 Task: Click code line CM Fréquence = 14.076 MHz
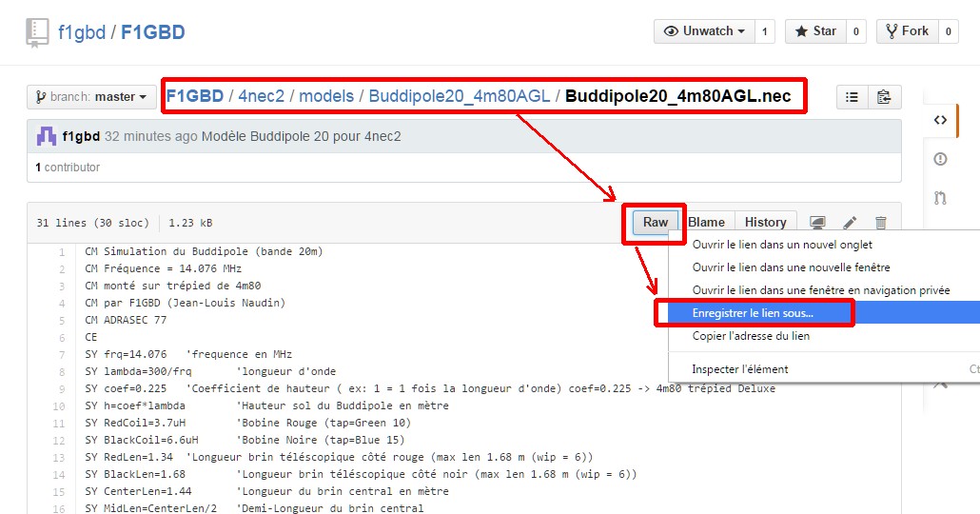(163, 268)
